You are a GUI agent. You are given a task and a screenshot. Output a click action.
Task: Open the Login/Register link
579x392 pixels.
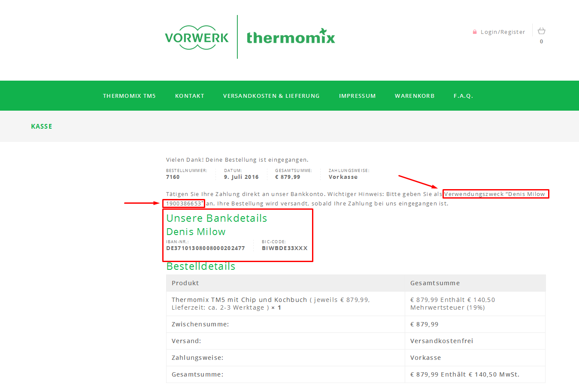tap(503, 32)
